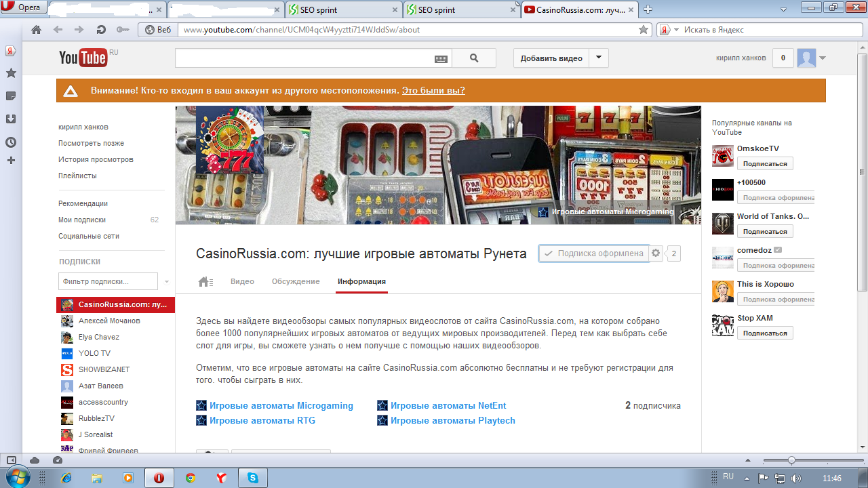The height and width of the screenshot is (488, 868).
Task: Bookmark page with the star icon in address bar
Action: pos(644,30)
